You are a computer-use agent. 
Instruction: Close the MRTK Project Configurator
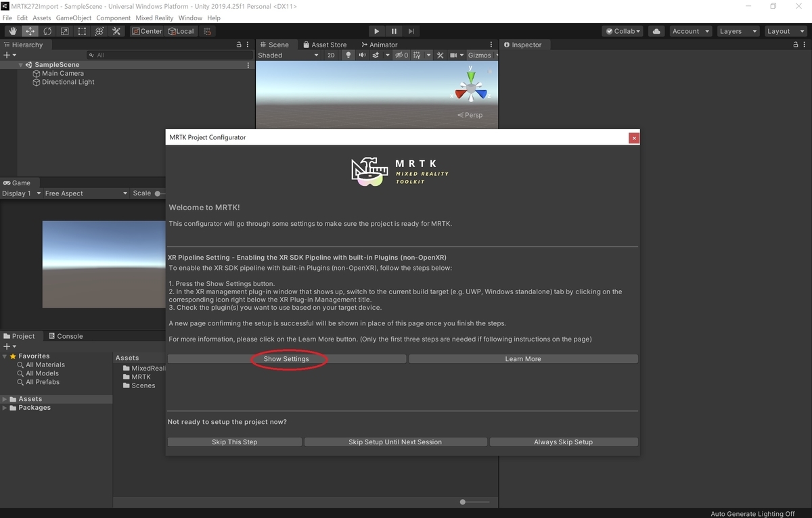tap(633, 138)
